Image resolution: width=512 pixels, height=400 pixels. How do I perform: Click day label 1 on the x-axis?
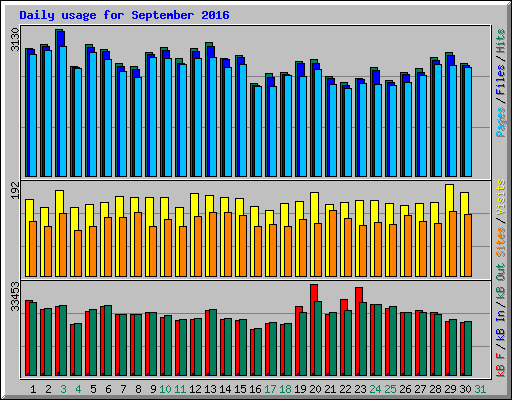click(33, 389)
